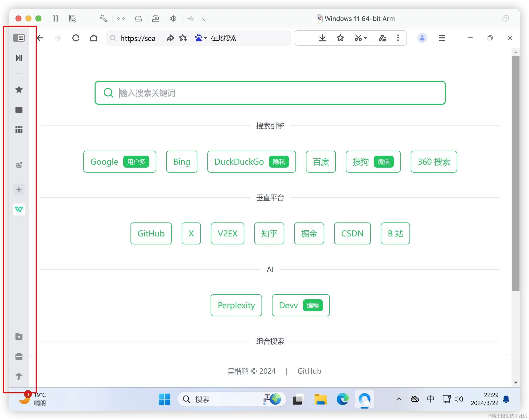Open the VM settings wrench icon
Image resolution: width=529 pixels, height=420 pixels.
(103, 18)
